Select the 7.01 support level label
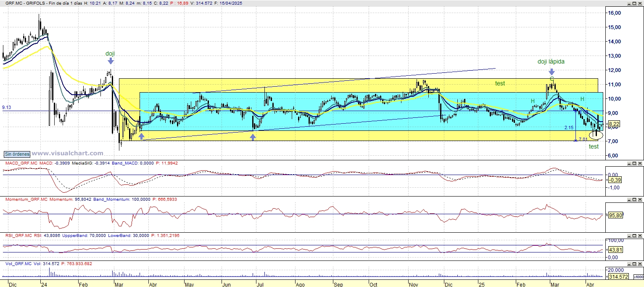 583,139
